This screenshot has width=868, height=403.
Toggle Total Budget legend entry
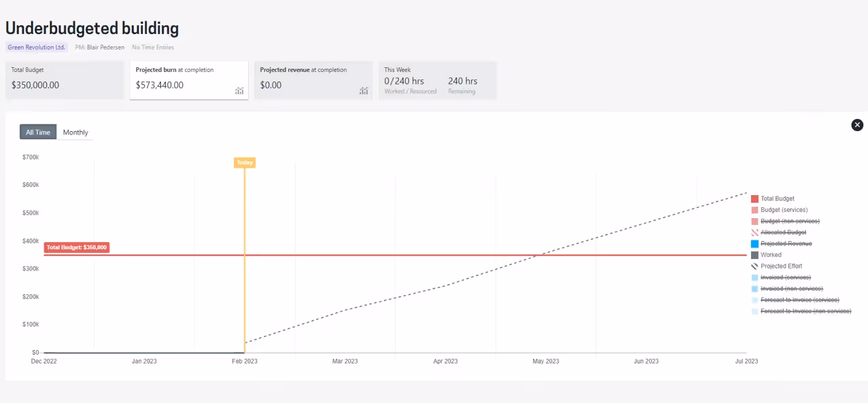pos(773,198)
